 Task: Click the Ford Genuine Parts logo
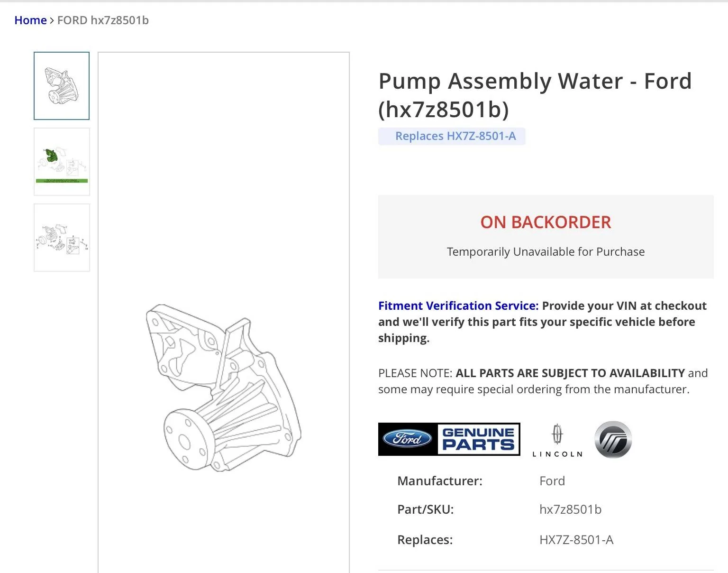[448, 439]
